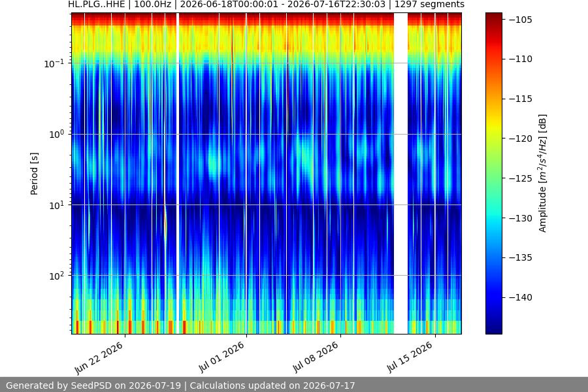Click the colorbar 'Amplitude [m²/s⁴/Hz] [dB]' label
The width and height of the screenshot is (588, 392).
543,173
